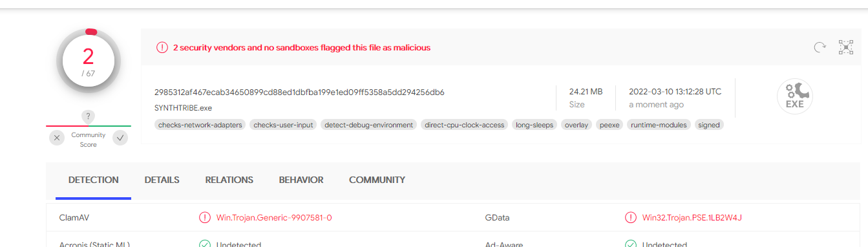Viewport: 868px width, 247px height.
Task: Click the Win.Trojan.Generic-9907581-0 detection result
Action: coord(274,217)
